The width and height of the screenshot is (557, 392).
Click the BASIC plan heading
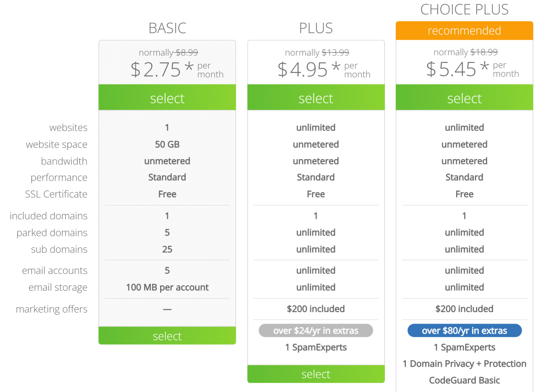tap(167, 28)
